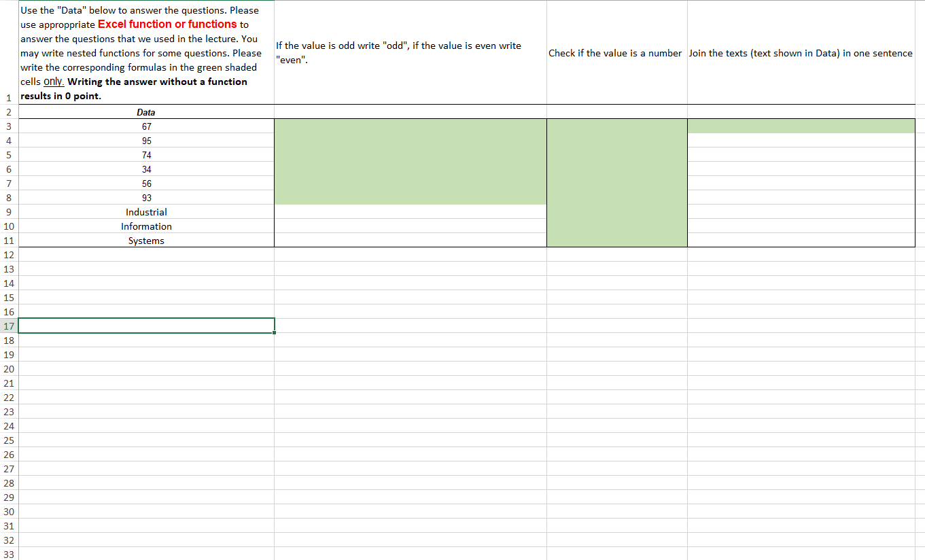The width and height of the screenshot is (925, 560).
Task: Select the row 26 header
Action: 9,455
